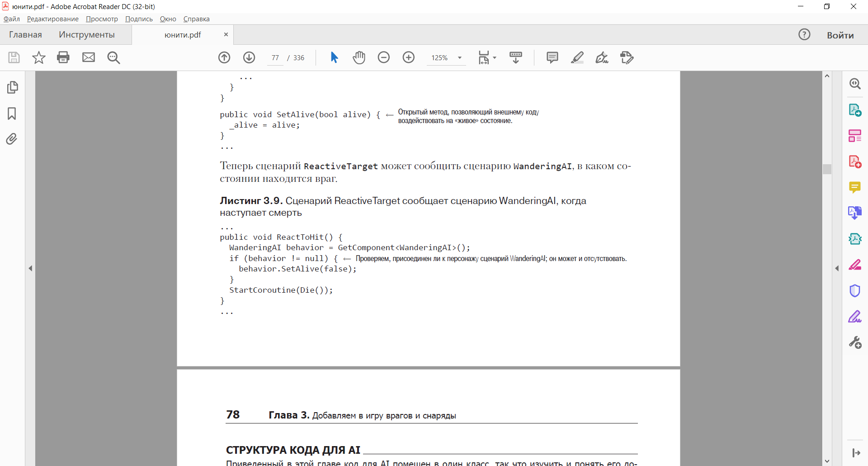868x466 pixels.
Task: Click the vertical scrollbar thumb
Action: click(827, 169)
